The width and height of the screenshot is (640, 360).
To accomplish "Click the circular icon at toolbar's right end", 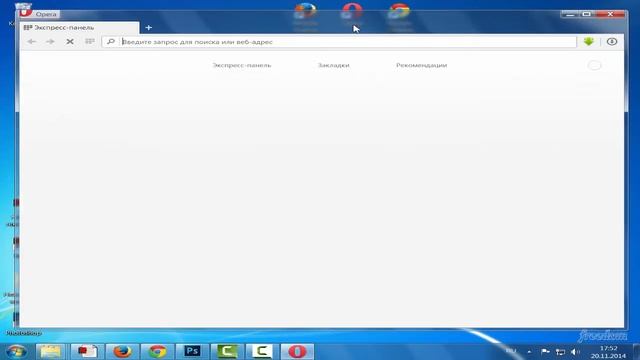I will (611, 41).
